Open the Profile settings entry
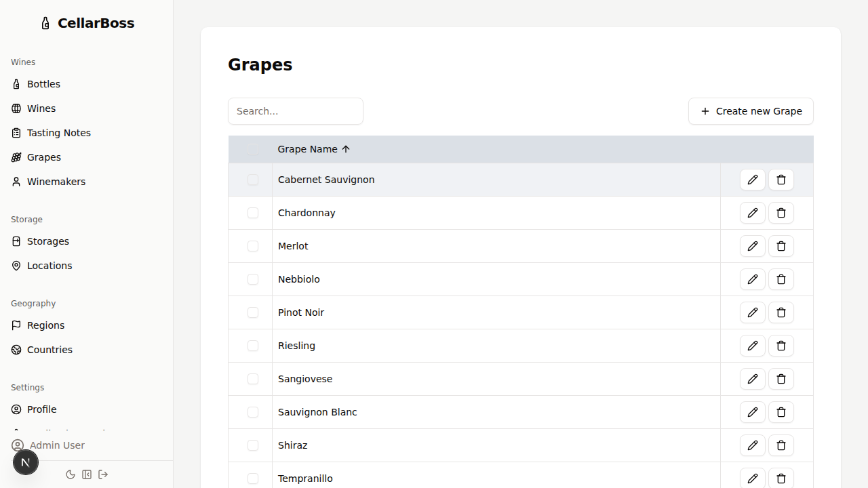Image resolution: width=868 pixels, height=488 pixels. [x=42, y=409]
